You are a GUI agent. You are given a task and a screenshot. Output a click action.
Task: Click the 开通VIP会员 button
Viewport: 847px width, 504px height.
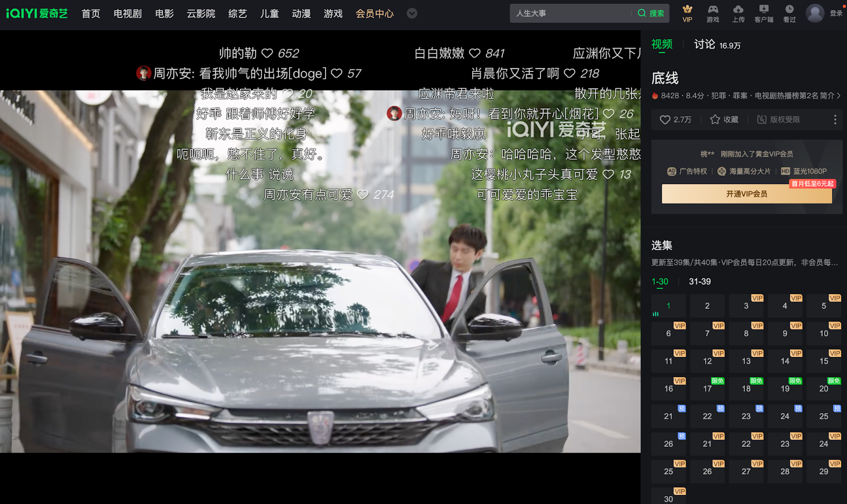pos(746,194)
